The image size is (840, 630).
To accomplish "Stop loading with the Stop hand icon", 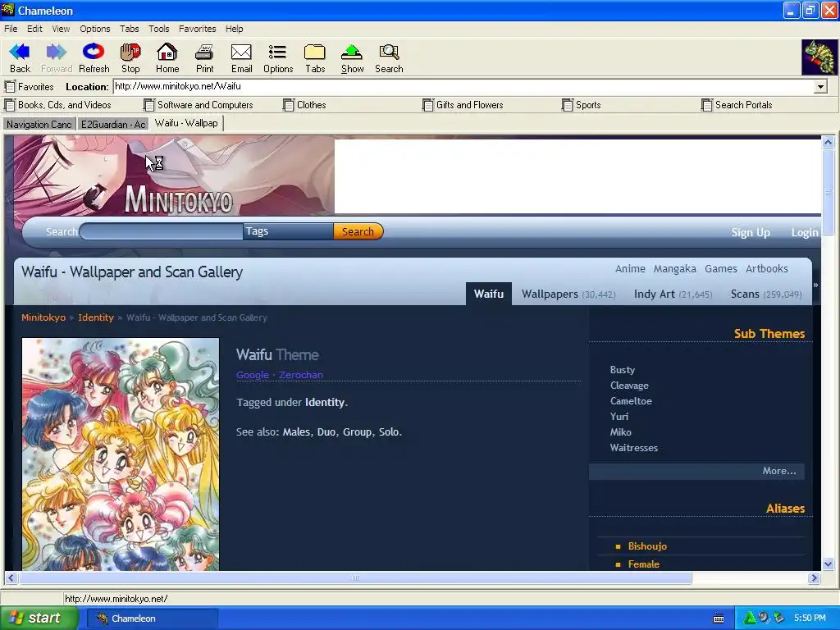I will (130, 52).
